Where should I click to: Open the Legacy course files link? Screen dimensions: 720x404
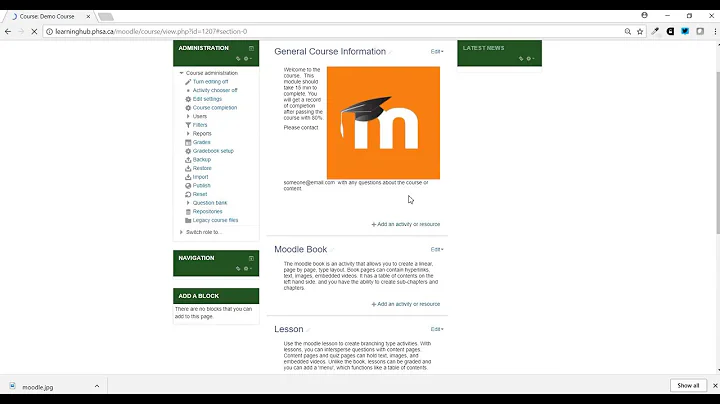pos(215,220)
